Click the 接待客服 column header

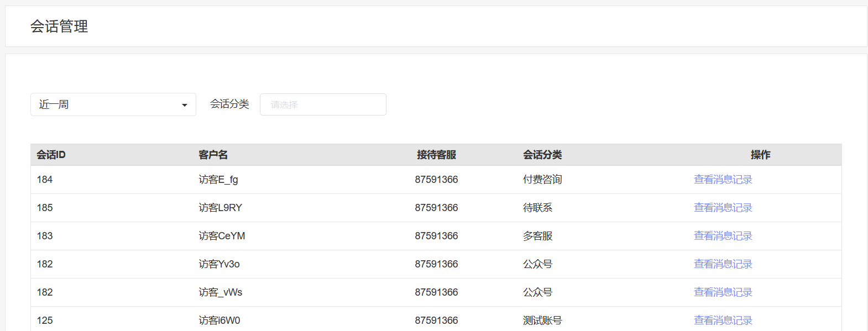(x=436, y=155)
